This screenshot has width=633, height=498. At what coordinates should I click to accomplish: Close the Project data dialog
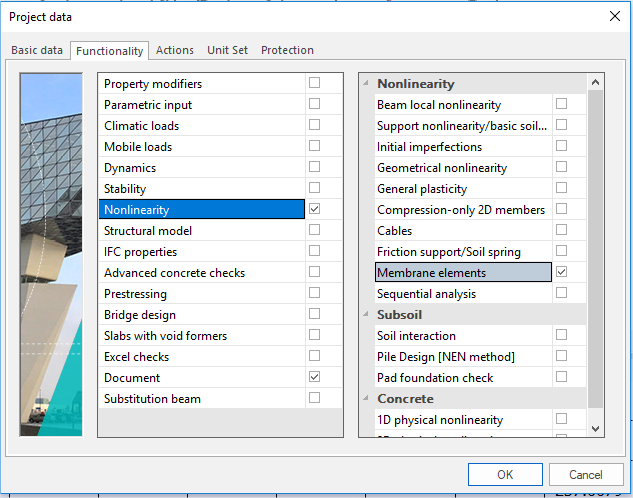(x=613, y=16)
